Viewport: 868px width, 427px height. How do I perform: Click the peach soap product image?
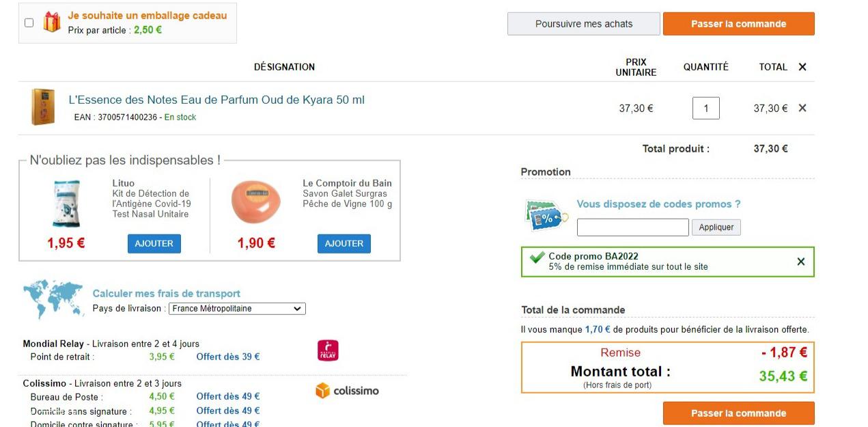tap(256, 202)
